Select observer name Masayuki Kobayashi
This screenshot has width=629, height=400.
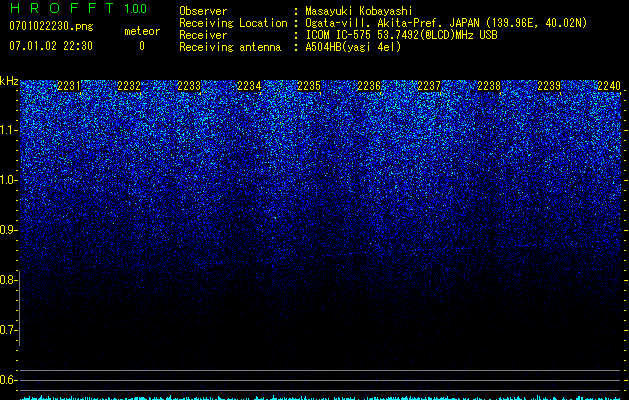(x=359, y=11)
